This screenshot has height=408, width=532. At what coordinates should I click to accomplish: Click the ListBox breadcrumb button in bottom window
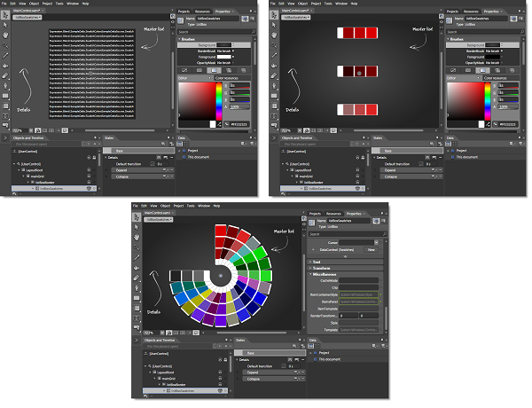159,220
